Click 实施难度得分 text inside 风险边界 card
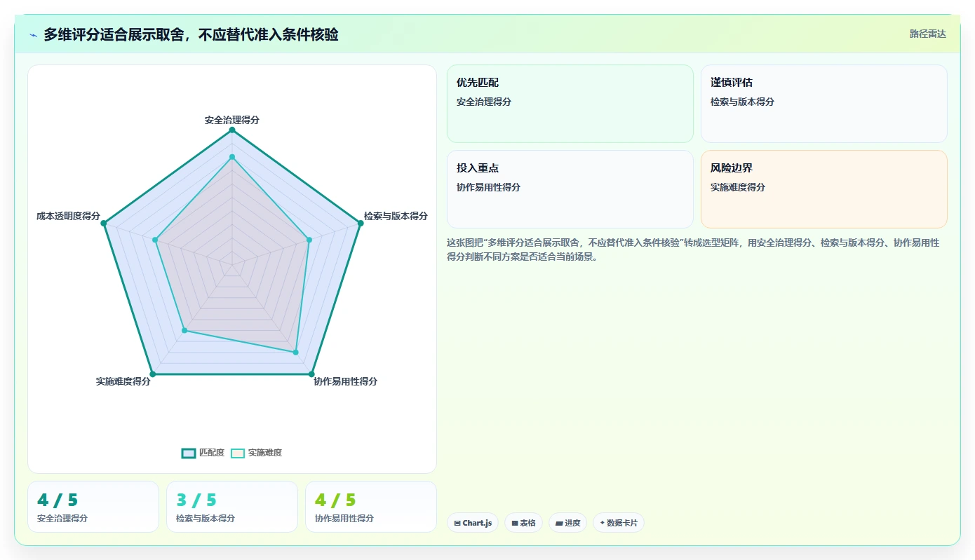975x560 pixels. (738, 187)
